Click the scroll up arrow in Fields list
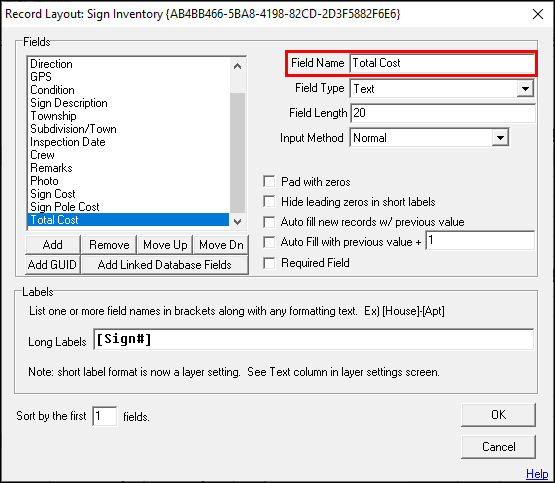The width and height of the screenshot is (555, 483). pos(238,66)
